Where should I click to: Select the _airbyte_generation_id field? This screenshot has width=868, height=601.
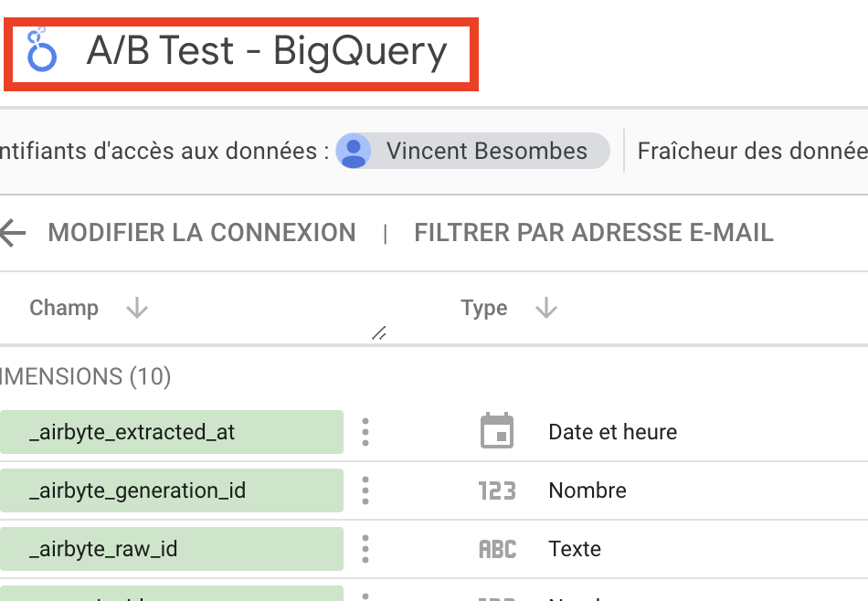pos(172,490)
